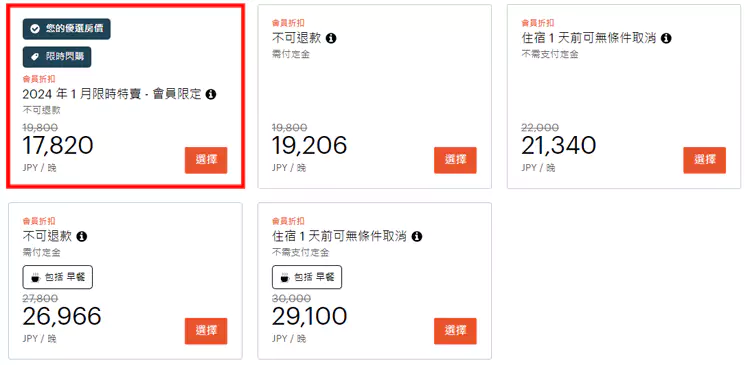The image size is (750, 365).
Task: Choose the 19,206 JPY non-refundable rate
Action: [455, 160]
